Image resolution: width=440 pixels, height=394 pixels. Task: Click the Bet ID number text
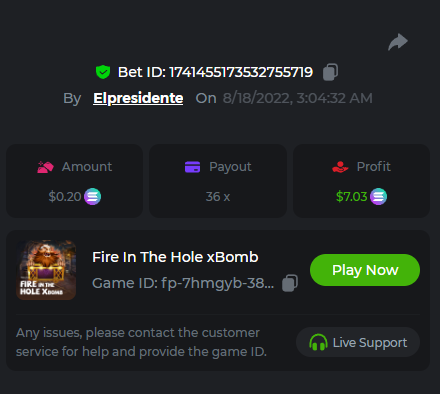tap(241, 72)
